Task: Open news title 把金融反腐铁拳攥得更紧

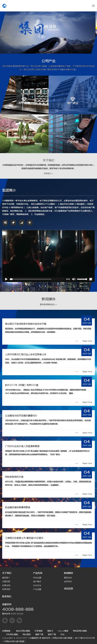Action: click(x=17, y=507)
